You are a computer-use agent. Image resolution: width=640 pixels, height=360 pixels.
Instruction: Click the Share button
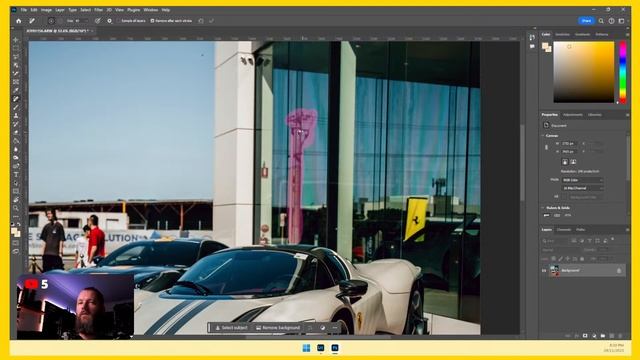pyautogui.click(x=586, y=21)
